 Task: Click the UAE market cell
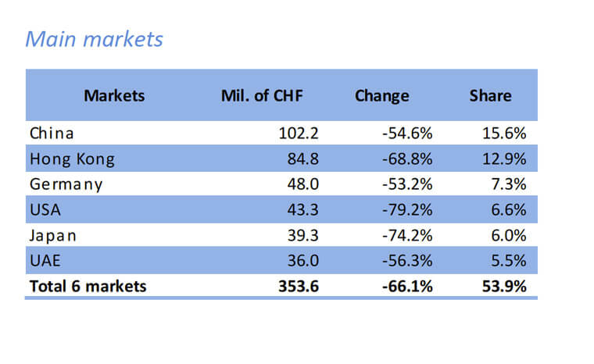pos(44,262)
